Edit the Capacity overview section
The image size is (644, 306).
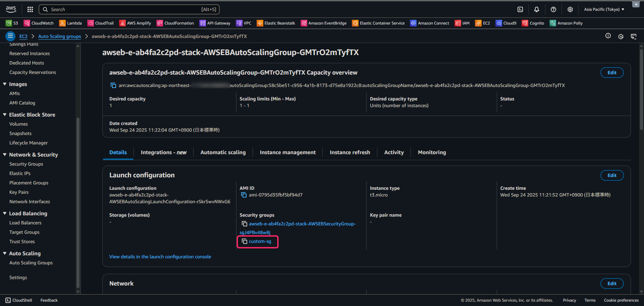(x=612, y=73)
